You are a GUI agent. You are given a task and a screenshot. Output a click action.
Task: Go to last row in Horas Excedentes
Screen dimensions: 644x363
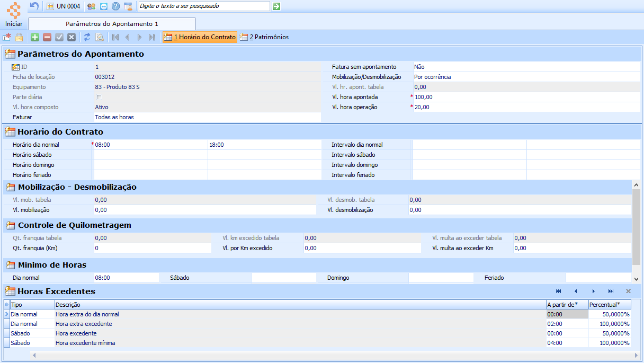click(x=611, y=291)
